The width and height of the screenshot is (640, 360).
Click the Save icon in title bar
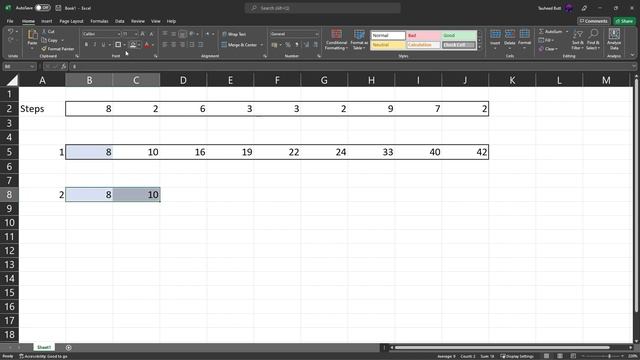[58, 8]
